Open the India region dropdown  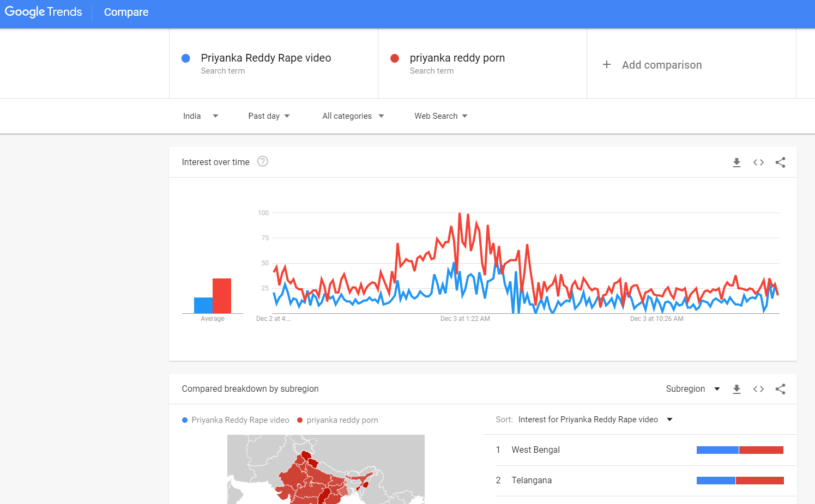coord(201,116)
